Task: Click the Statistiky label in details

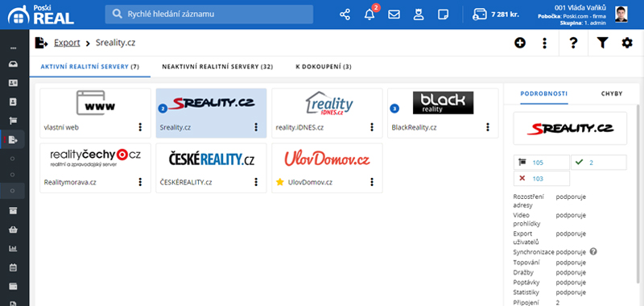Action: (x=526, y=292)
